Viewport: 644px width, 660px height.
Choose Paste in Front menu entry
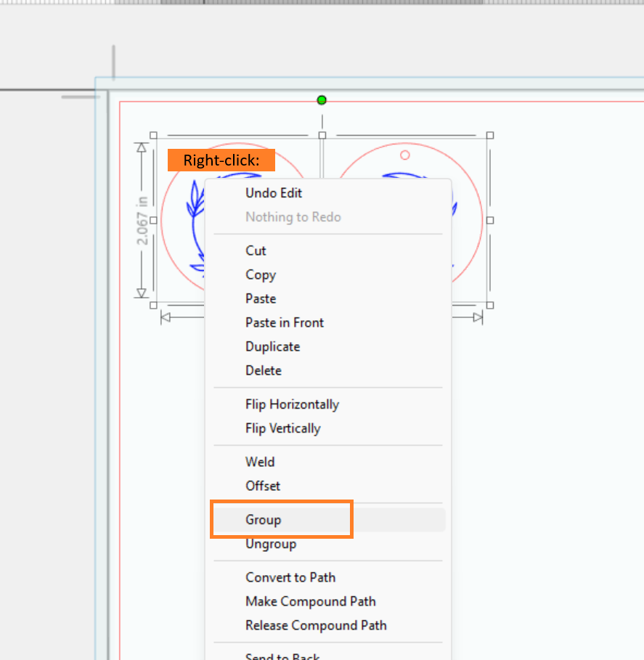tap(328, 323)
